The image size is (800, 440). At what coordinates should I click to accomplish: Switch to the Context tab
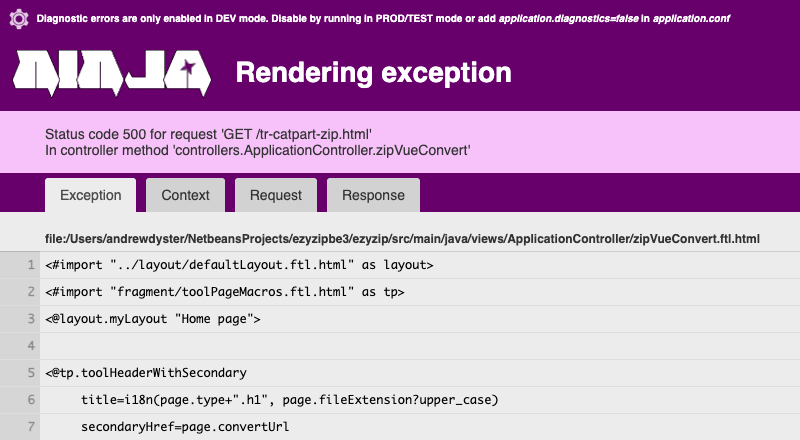tap(185, 195)
